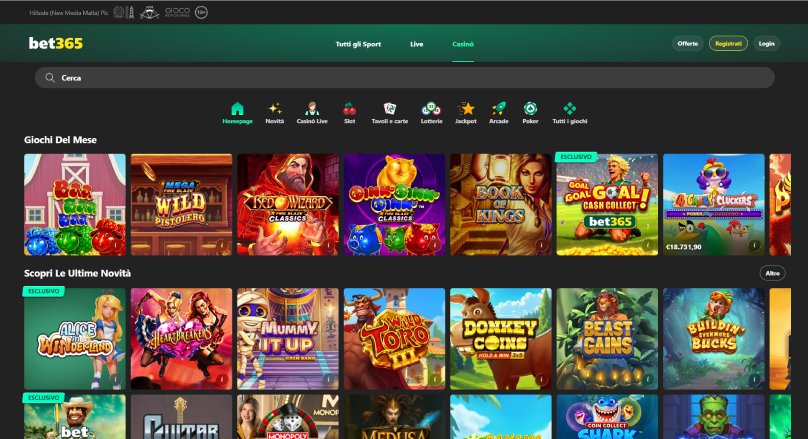Focus the Cerca search field
This screenshot has width=808, height=439.
tap(405, 78)
